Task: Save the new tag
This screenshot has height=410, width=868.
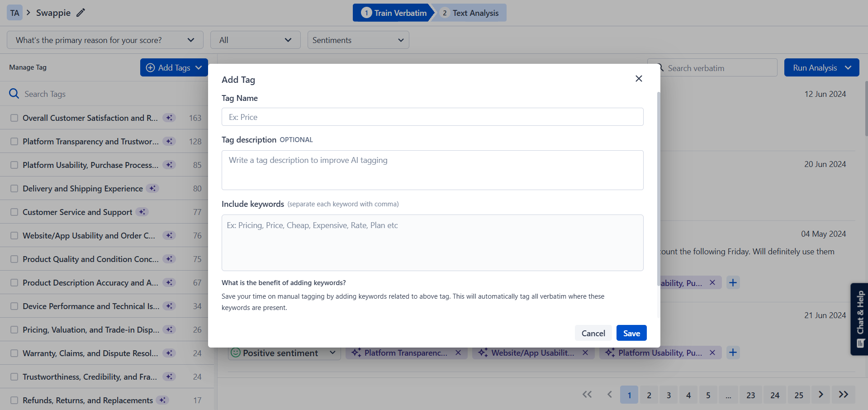Action: pyautogui.click(x=631, y=333)
